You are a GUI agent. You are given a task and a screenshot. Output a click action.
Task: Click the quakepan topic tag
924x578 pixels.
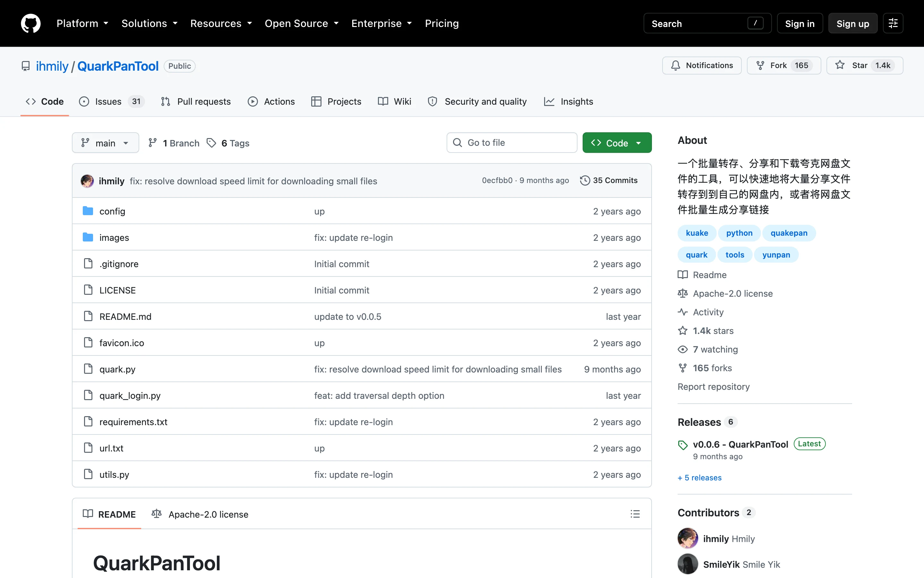click(x=789, y=233)
